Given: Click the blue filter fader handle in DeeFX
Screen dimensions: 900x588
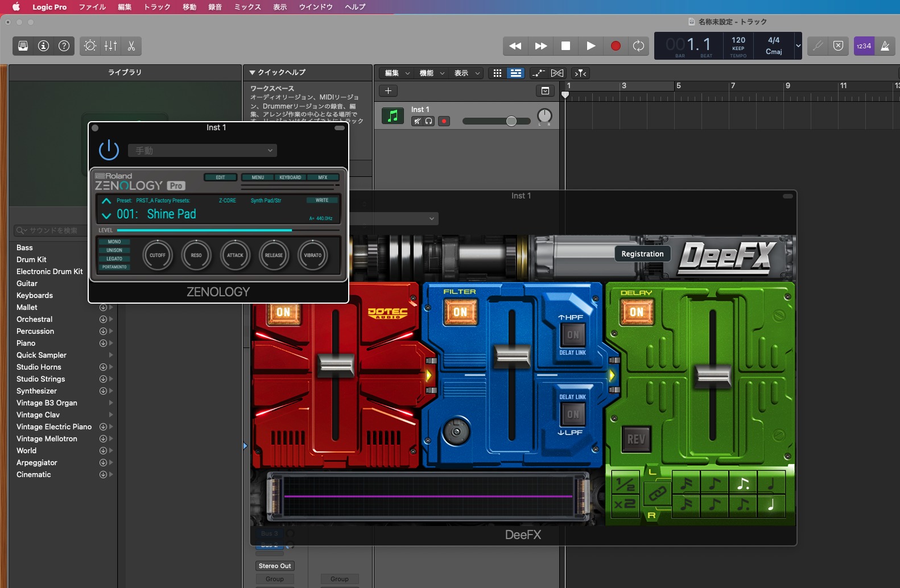Looking at the screenshot, I should (513, 357).
